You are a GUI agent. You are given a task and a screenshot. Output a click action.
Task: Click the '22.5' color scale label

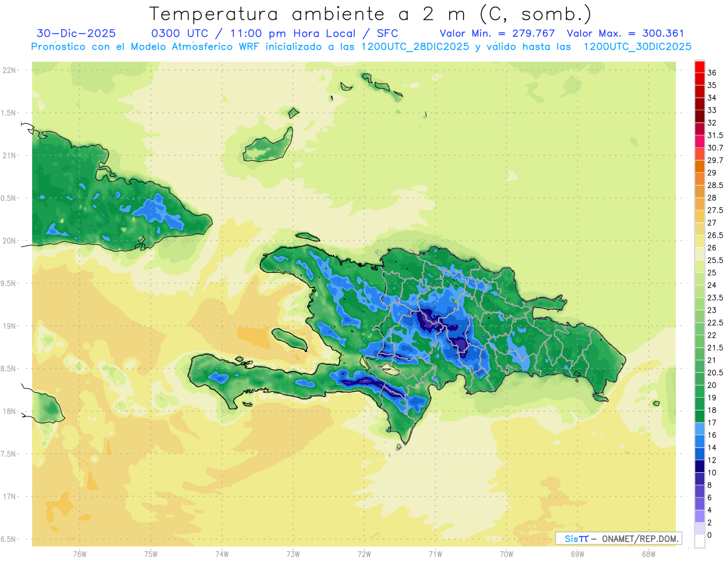click(x=715, y=323)
